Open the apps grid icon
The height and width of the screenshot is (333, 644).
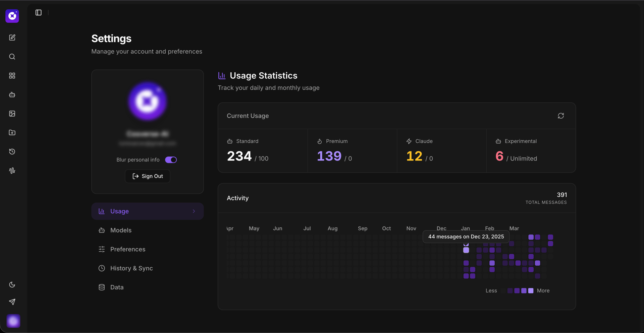[x=12, y=75]
